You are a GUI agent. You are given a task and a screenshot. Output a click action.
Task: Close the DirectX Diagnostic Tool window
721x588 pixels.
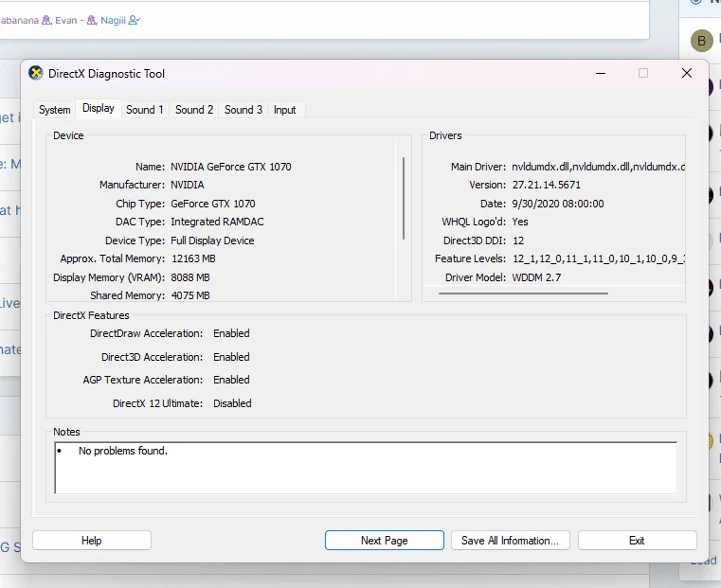(687, 73)
